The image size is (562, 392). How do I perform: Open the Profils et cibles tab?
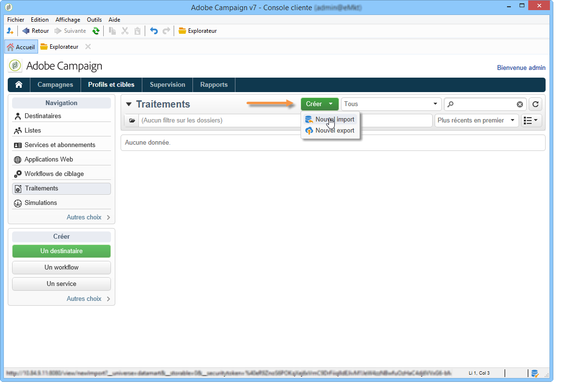pos(111,84)
